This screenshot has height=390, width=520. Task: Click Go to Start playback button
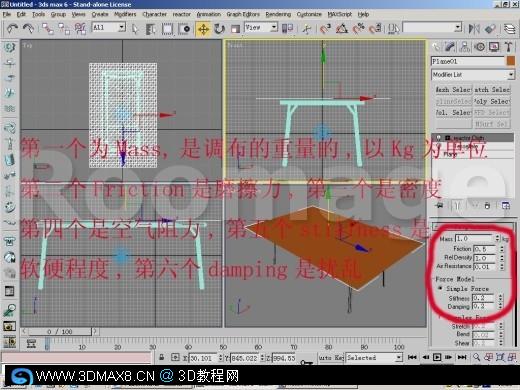pos(412,357)
